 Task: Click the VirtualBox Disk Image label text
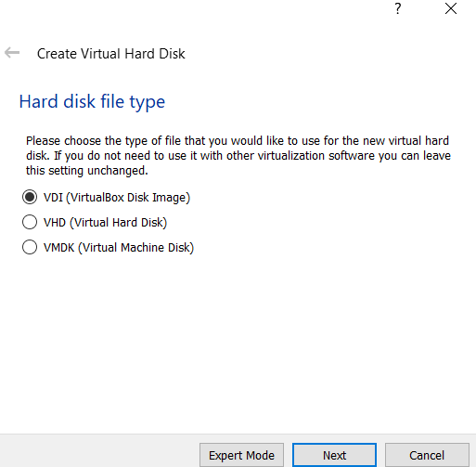tap(128, 198)
